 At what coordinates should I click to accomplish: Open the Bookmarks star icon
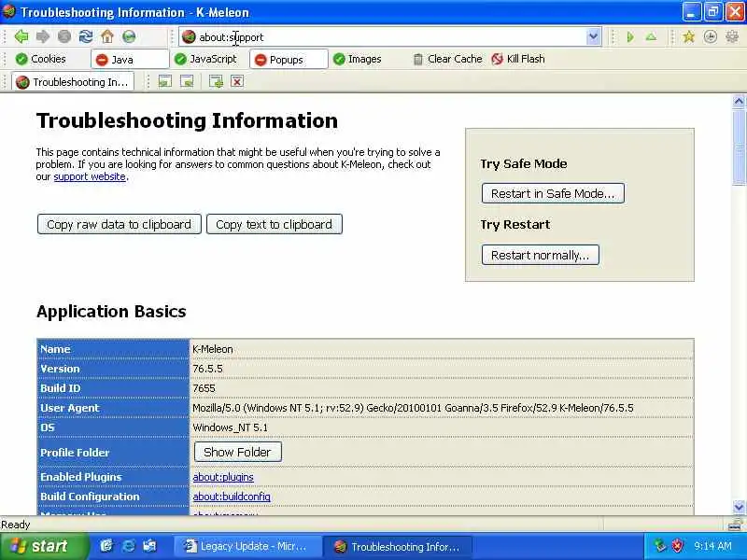[x=688, y=36]
